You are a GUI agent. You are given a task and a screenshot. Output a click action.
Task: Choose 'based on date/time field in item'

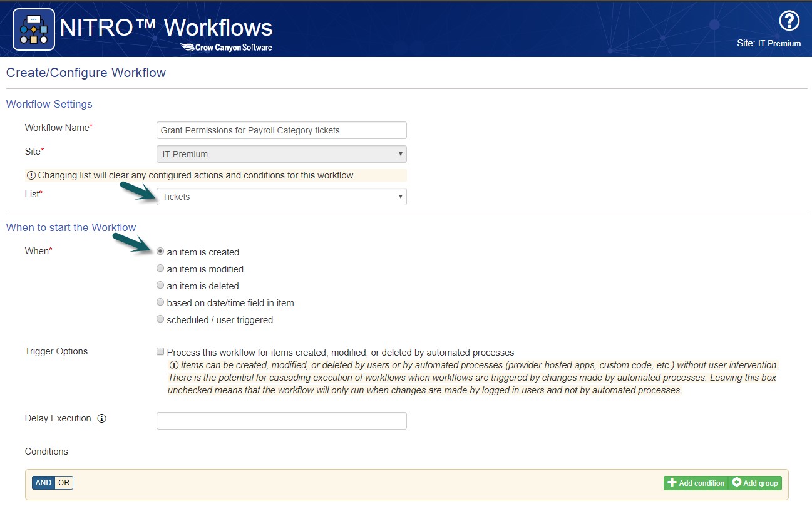pos(160,302)
